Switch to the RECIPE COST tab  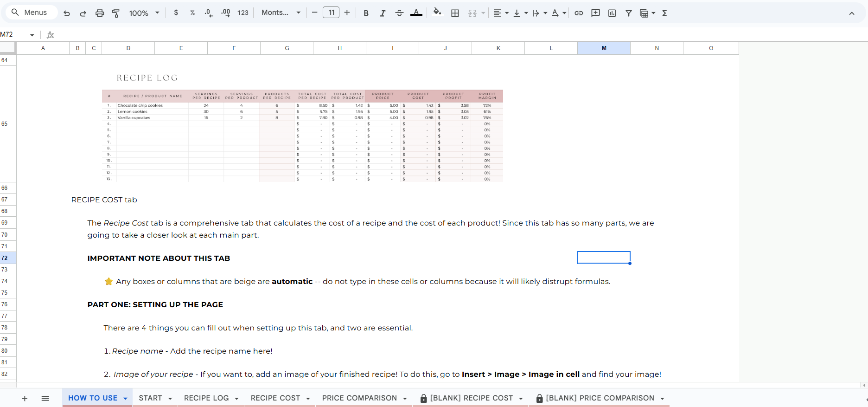(275, 398)
